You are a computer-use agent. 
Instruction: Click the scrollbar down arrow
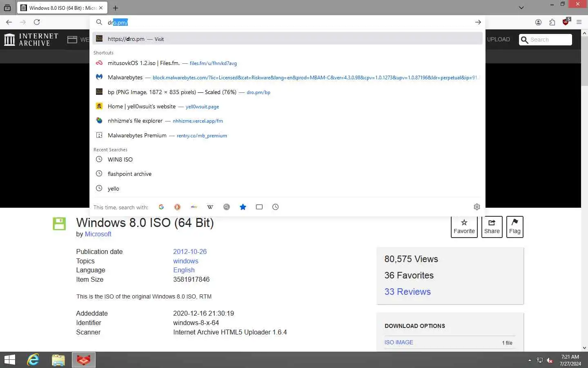tap(585, 348)
